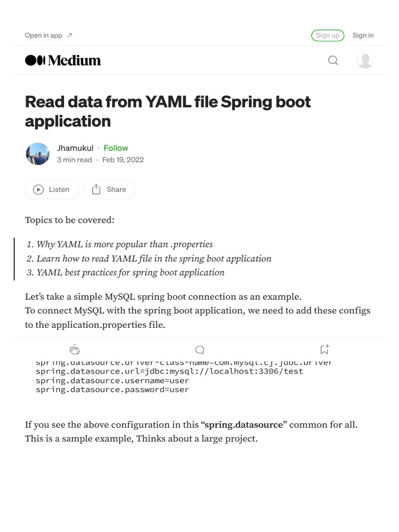The image size is (399, 532).
Task: Open the search magnifier icon
Action: pyautogui.click(x=333, y=60)
